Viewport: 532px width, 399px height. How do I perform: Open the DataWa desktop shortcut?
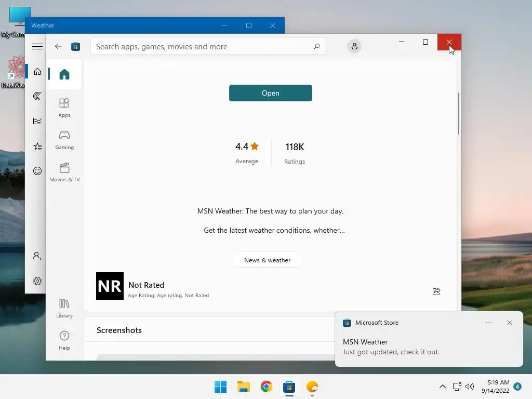click(x=14, y=72)
